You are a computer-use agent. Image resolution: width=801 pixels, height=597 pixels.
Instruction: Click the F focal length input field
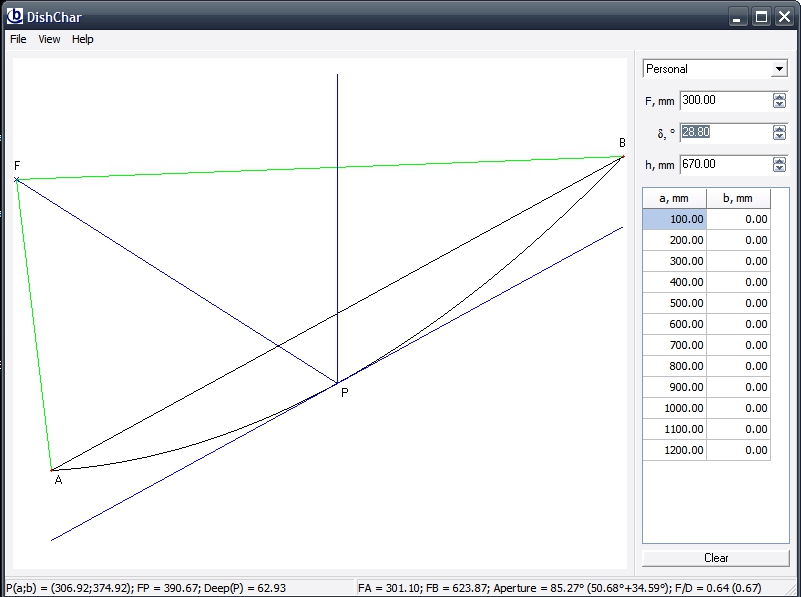(724, 100)
